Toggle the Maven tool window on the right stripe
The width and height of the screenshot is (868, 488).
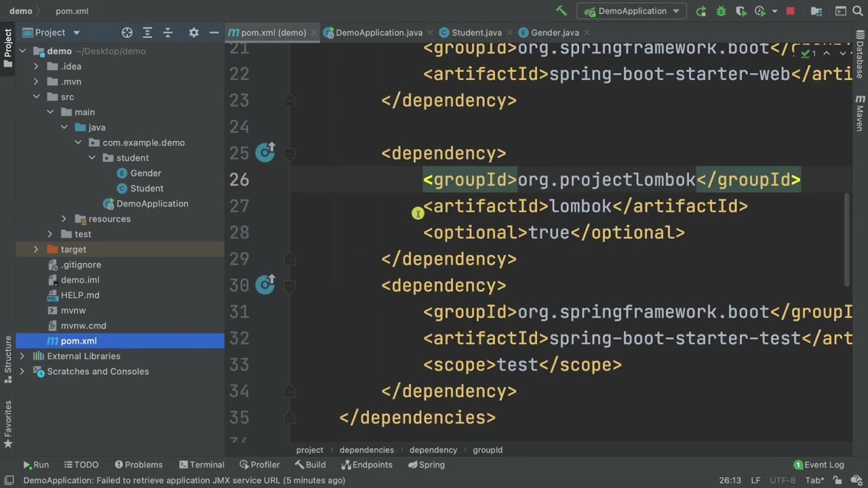[x=860, y=113]
